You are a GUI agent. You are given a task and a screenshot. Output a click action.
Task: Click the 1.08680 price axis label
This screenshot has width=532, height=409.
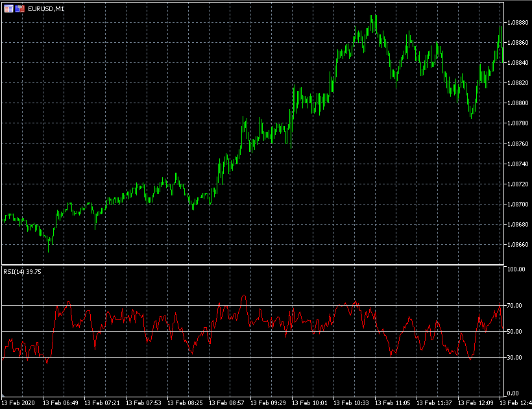coord(518,225)
